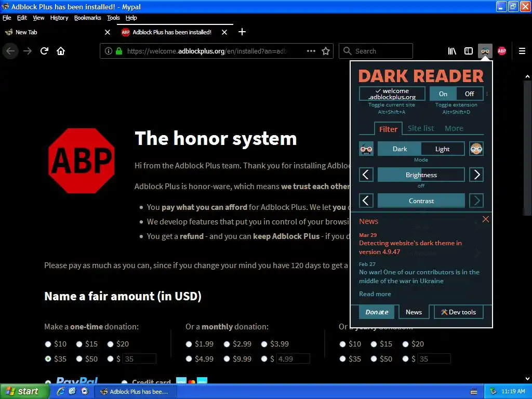The image size is (532, 399).
Task: Select monthly $9.99 donation radio
Action: pyautogui.click(x=227, y=359)
